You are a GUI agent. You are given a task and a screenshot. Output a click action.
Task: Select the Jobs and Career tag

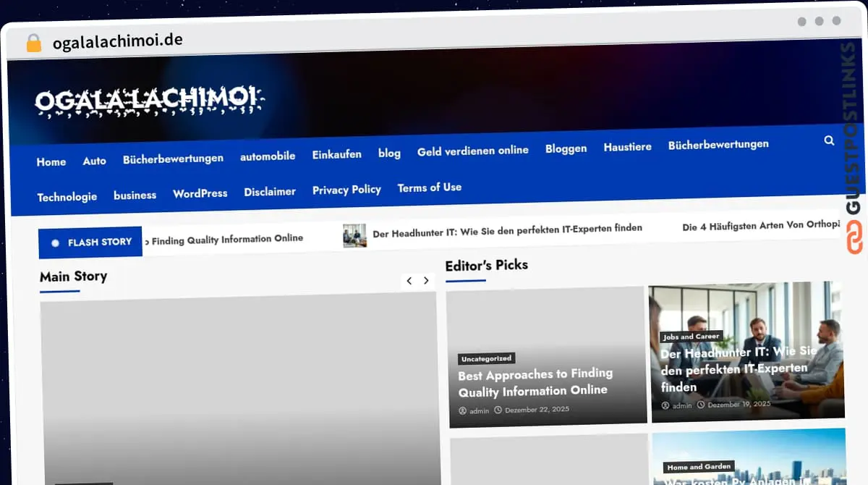pyautogui.click(x=692, y=337)
